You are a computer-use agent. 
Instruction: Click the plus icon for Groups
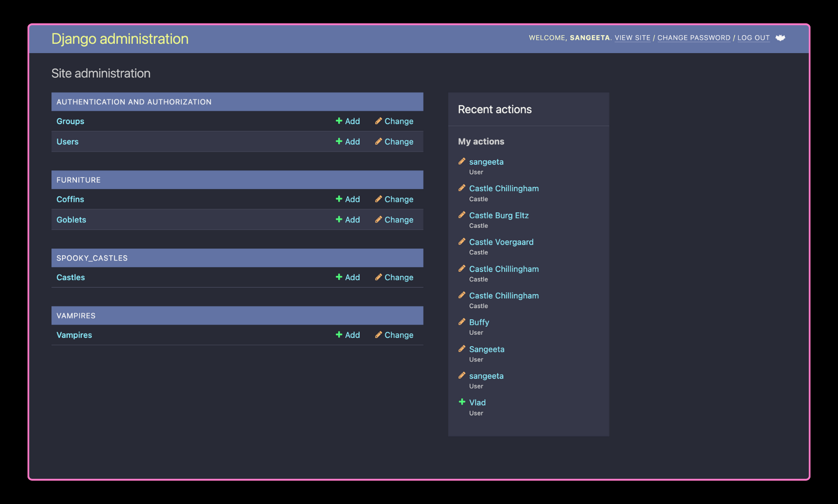[x=339, y=121]
